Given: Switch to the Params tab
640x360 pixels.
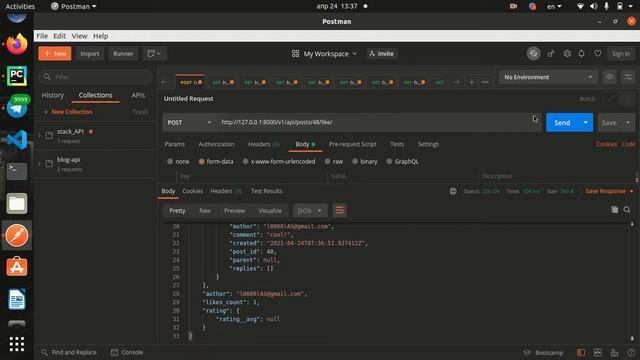Looking at the screenshot, I should pyautogui.click(x=175, y=144).
